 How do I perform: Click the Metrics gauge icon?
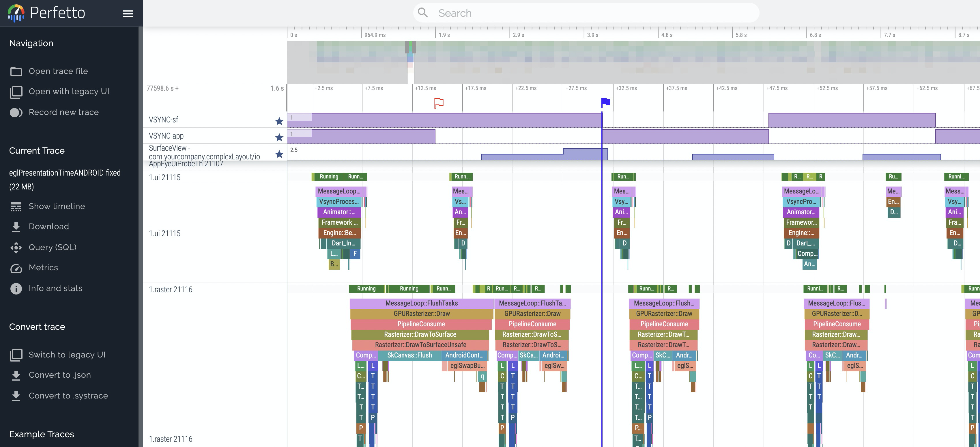[16, 268]
